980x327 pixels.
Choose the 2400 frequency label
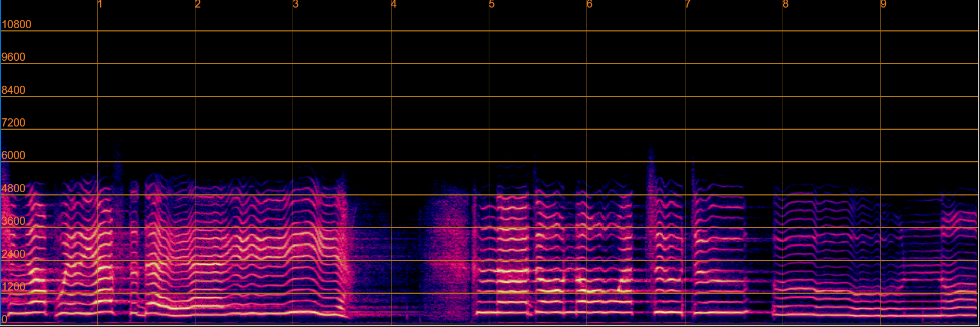coord(13,254)
